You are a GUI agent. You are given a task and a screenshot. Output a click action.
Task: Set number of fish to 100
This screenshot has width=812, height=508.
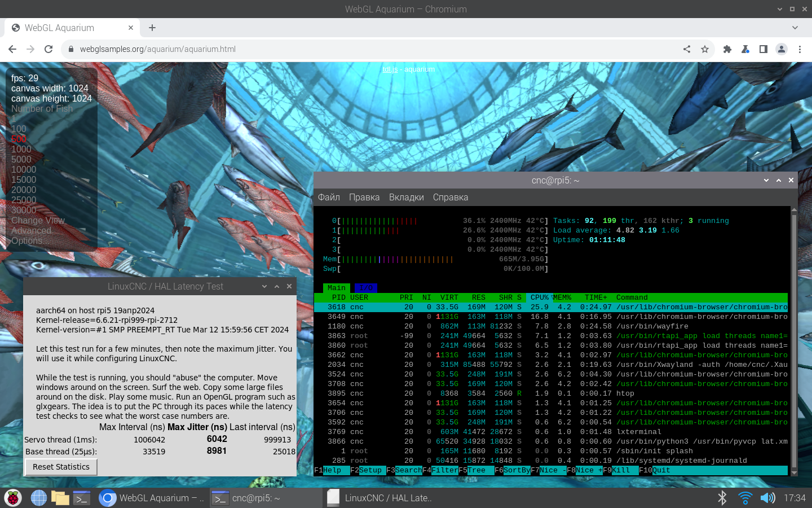pos(19,129)
